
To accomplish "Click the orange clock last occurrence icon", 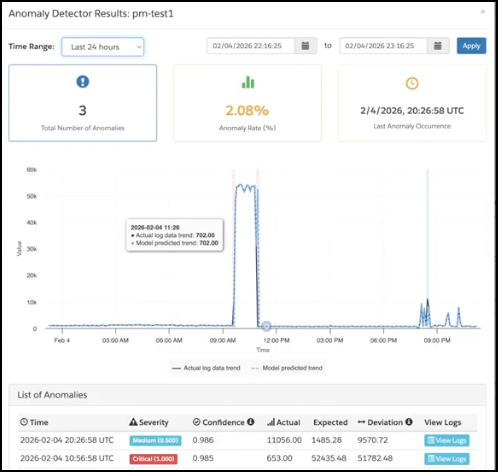I will (412, 83).
